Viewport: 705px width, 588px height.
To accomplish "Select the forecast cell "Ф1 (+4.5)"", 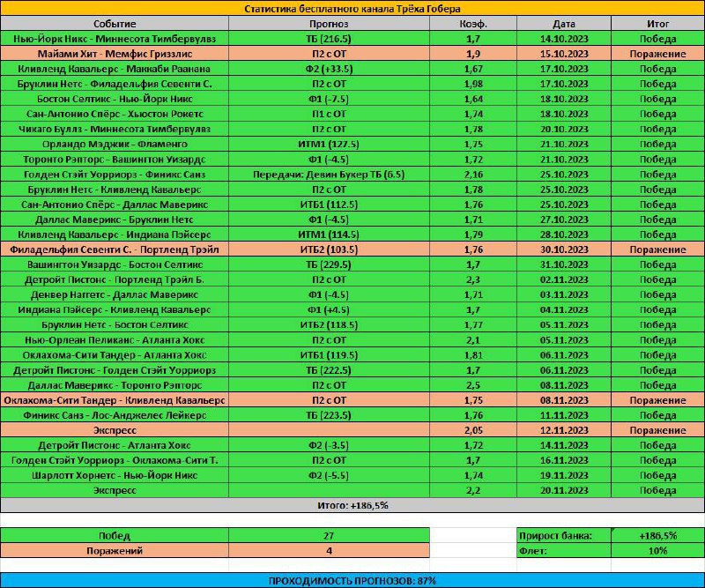I will [x=329, y=310].
